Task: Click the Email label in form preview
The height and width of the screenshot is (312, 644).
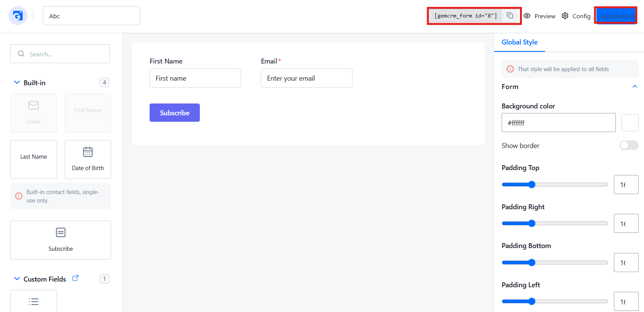Action: pyautogui.click(x=269, y=61)
